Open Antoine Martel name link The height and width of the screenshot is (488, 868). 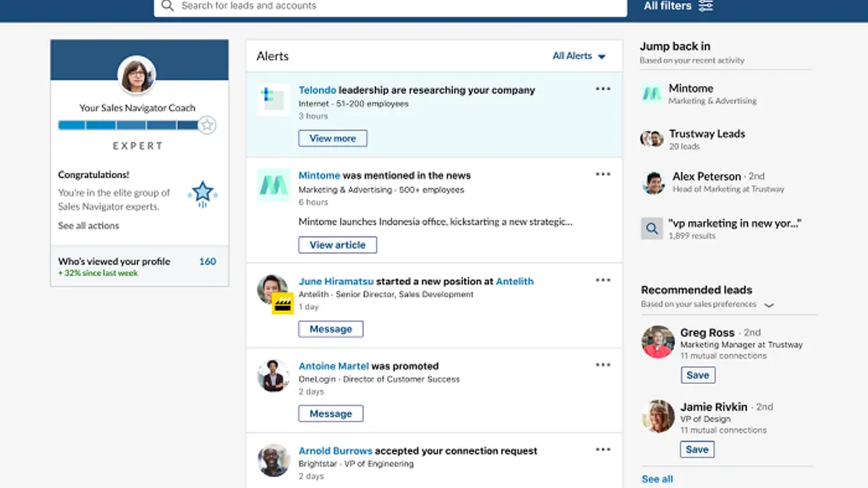point(333,366)
